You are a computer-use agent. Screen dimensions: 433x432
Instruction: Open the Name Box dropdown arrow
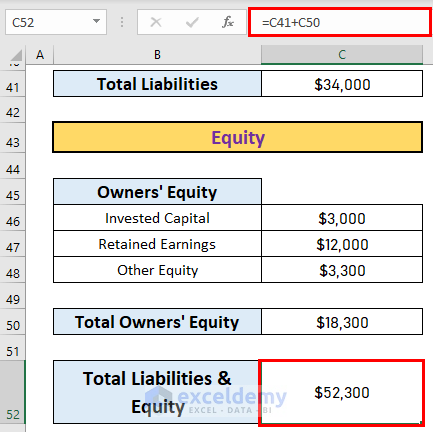[x=96, y=21]
